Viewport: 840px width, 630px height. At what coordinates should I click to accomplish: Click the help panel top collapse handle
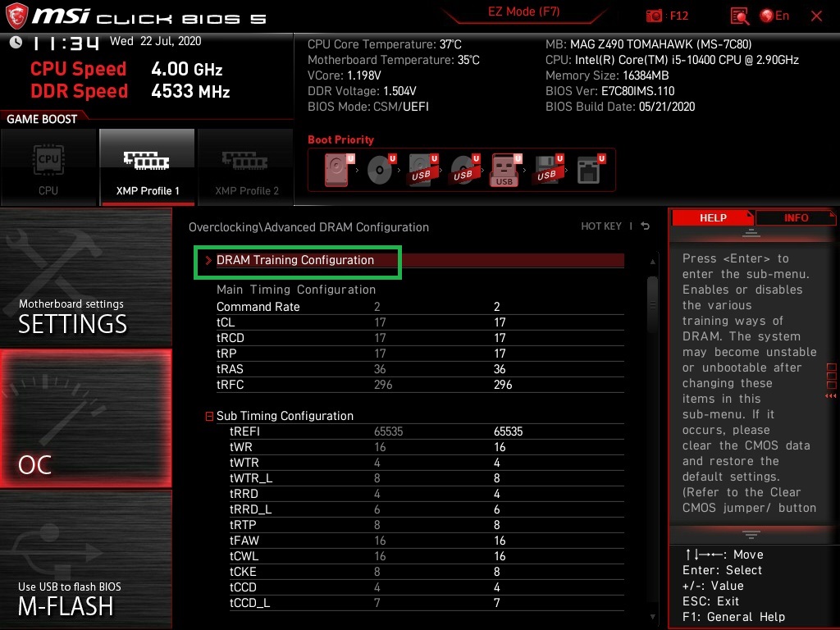point(751,233)
